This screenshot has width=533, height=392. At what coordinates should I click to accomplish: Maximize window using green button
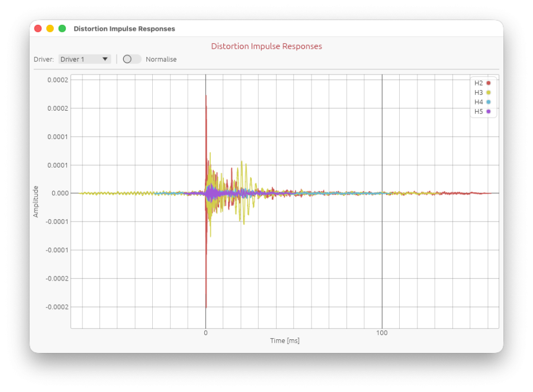click(62, 28)
